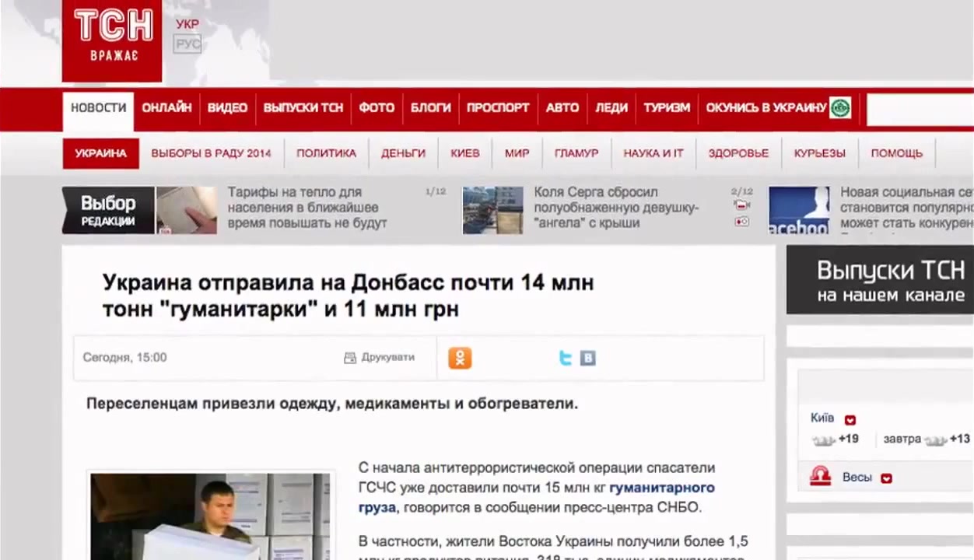Click the video camera icon under 2/12
The height and width of the screenshot is (560, 974).
(x=741, y=205)
